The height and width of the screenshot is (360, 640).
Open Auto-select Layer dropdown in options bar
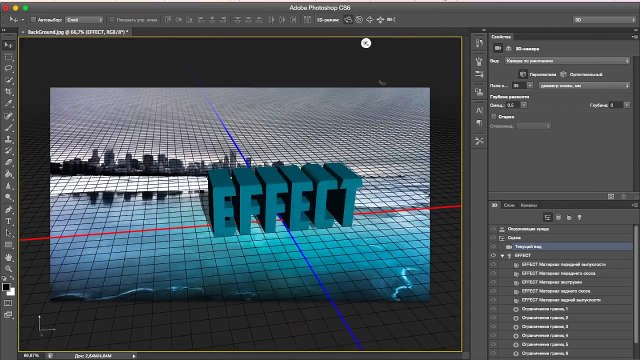pyautogui.click(x=84, y=20)
